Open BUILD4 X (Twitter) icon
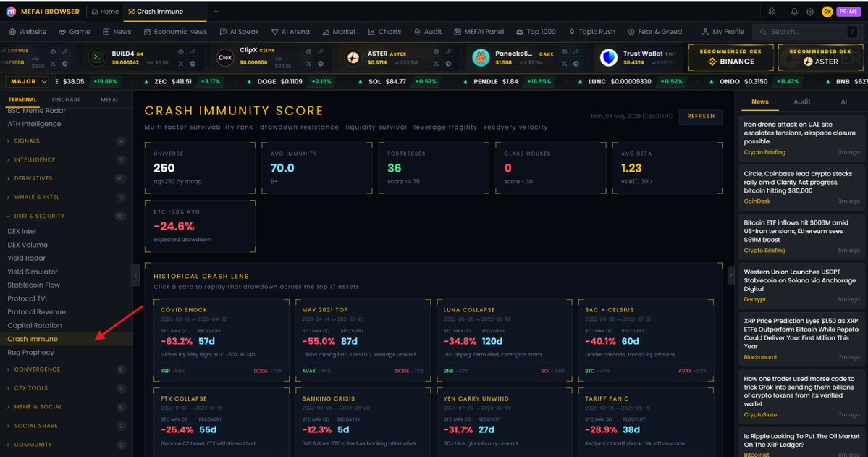 click(x=180, y=64)
